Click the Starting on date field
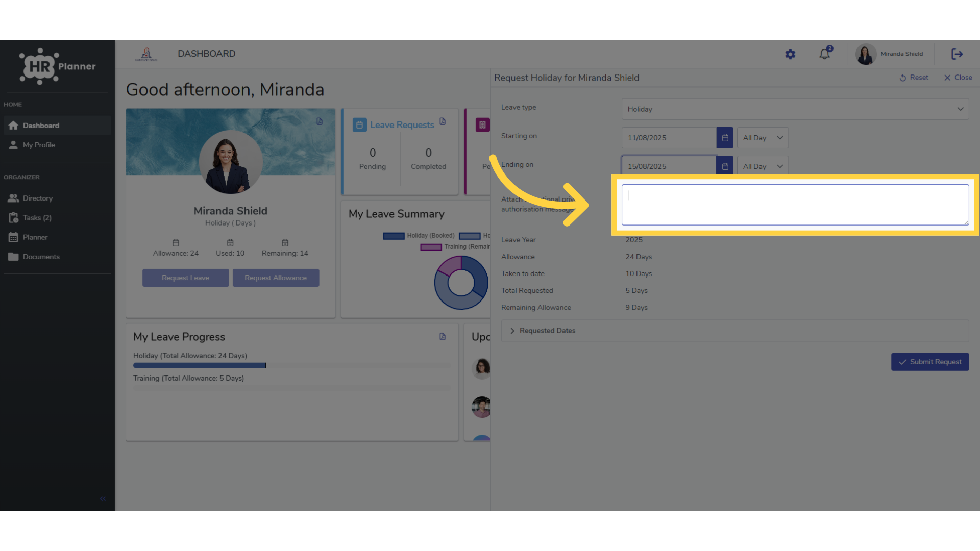This screenshot has height=551, width=980. (x=669, y=138)
